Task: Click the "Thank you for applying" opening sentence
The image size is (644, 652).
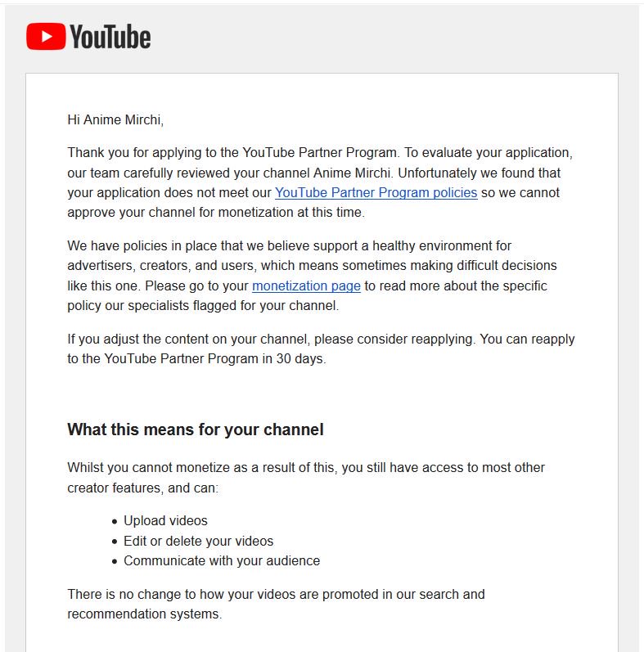Action: pos(233,153)
